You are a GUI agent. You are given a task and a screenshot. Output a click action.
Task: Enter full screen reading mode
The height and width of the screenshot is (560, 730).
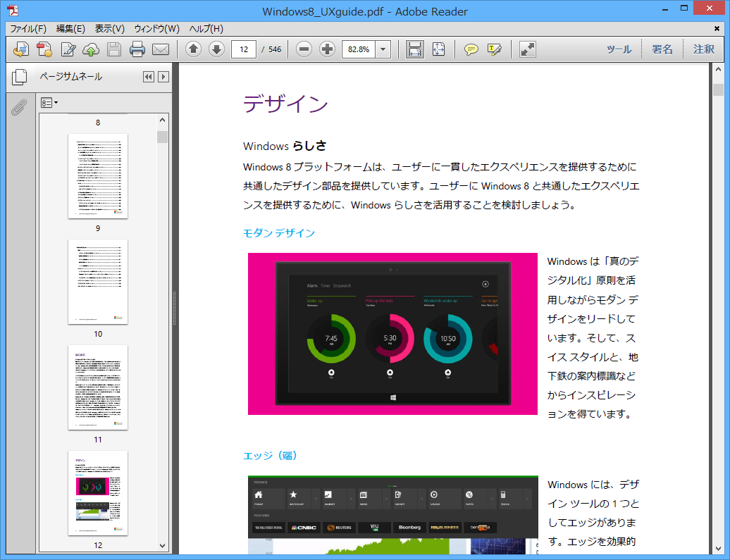click(526, 49)
